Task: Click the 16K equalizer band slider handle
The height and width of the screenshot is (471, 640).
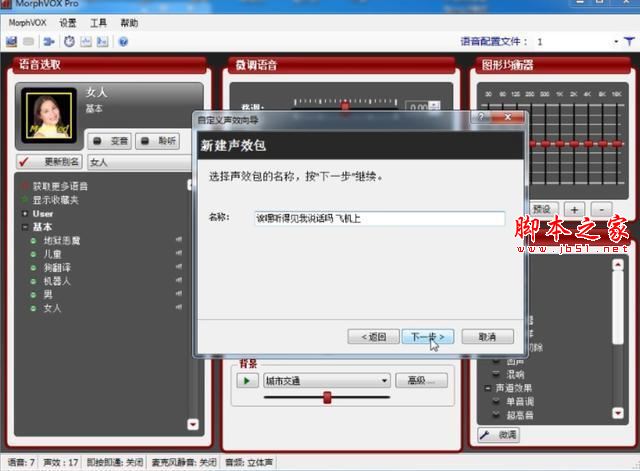Action: (x=618, y=144)
